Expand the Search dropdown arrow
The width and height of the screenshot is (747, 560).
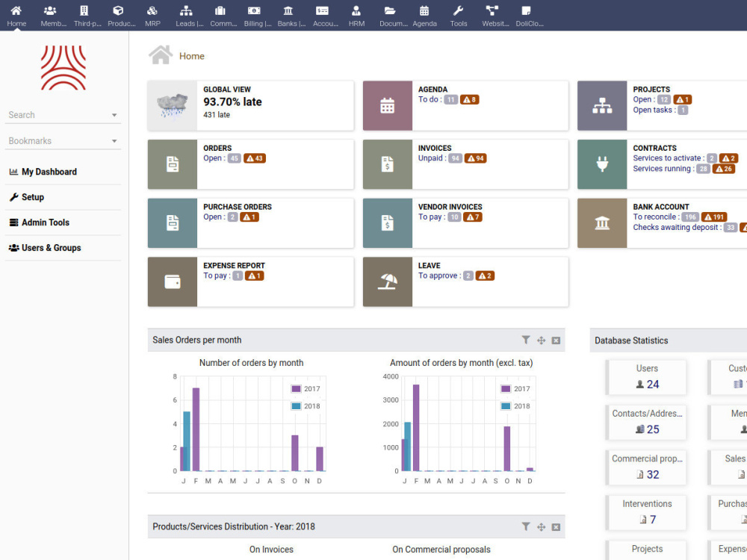pyautogui.click(x=114, y=115)
